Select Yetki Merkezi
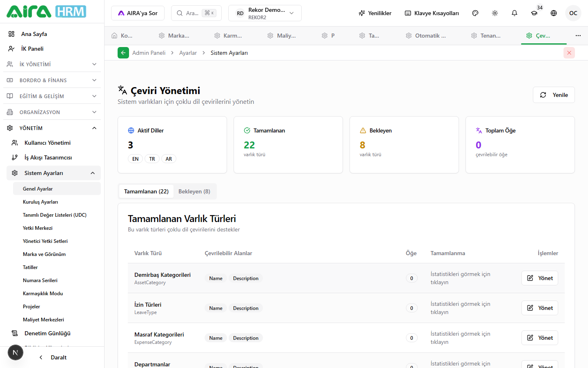Screen dimensions: 588x368 (57, 228)
